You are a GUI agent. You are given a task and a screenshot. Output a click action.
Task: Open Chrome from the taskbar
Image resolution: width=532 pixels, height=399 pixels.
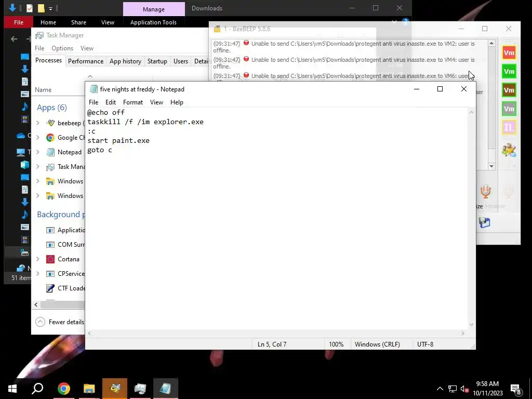tap(63, 389)
